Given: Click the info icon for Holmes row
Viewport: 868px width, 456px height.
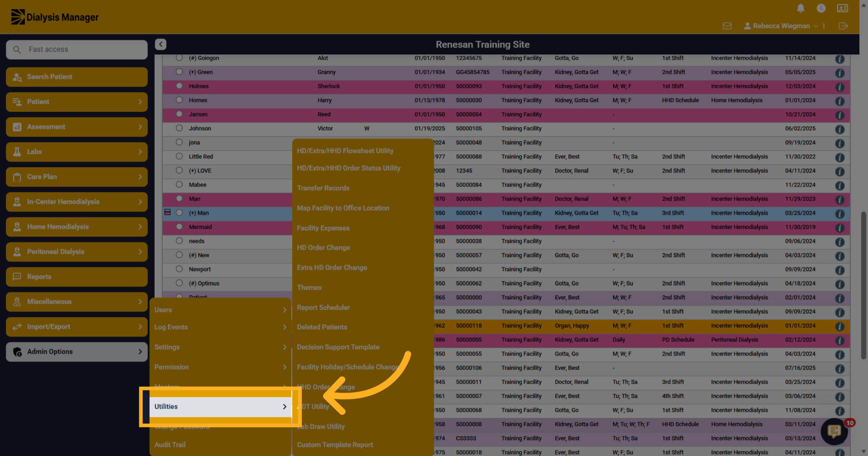Looking at the screenshot, I should coord(840,87).
